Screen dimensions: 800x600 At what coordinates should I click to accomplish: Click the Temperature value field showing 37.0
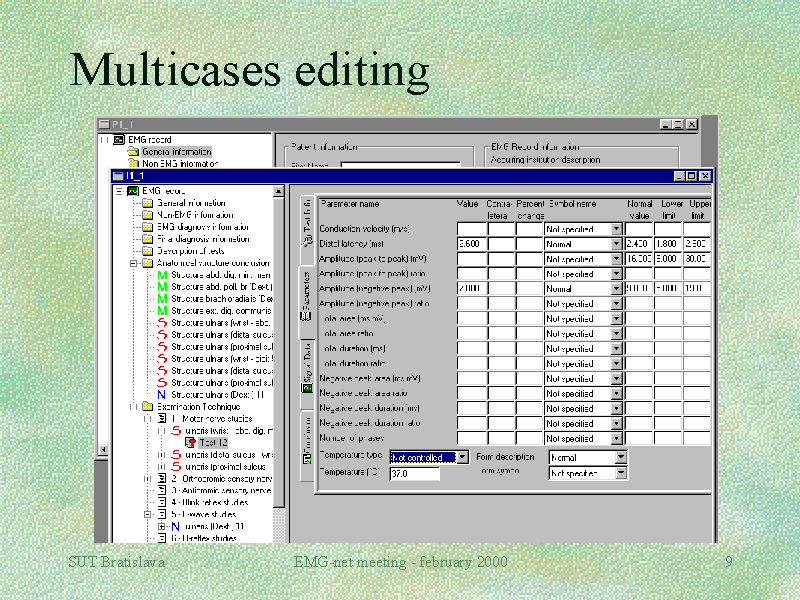(415, 473)
